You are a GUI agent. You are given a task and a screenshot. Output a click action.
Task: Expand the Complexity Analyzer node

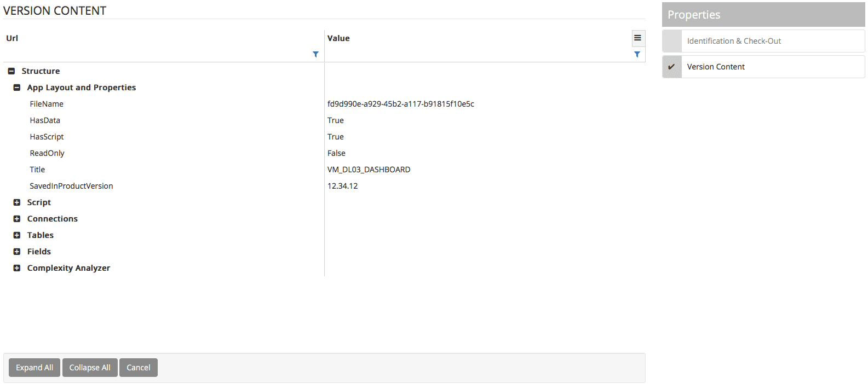(17, 268)
